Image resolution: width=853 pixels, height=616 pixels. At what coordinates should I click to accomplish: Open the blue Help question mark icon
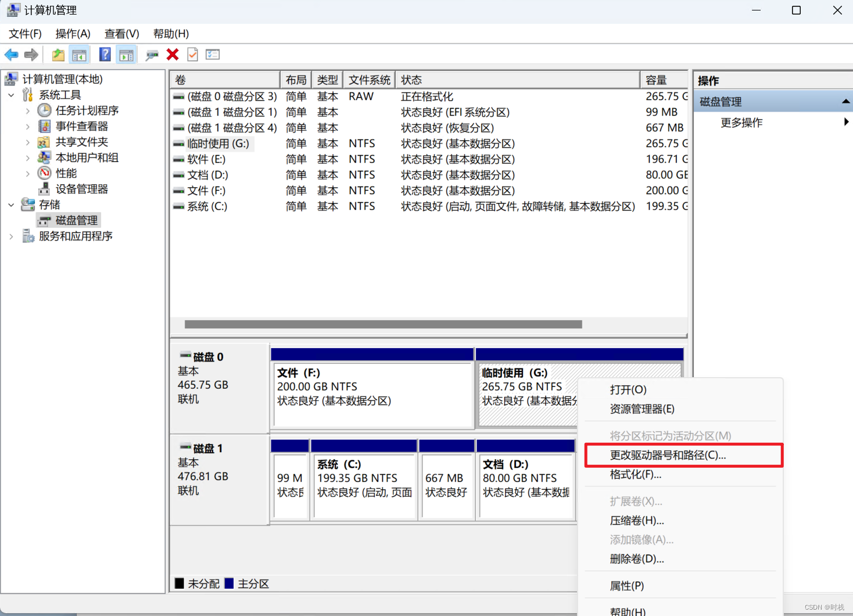(105, 55)
